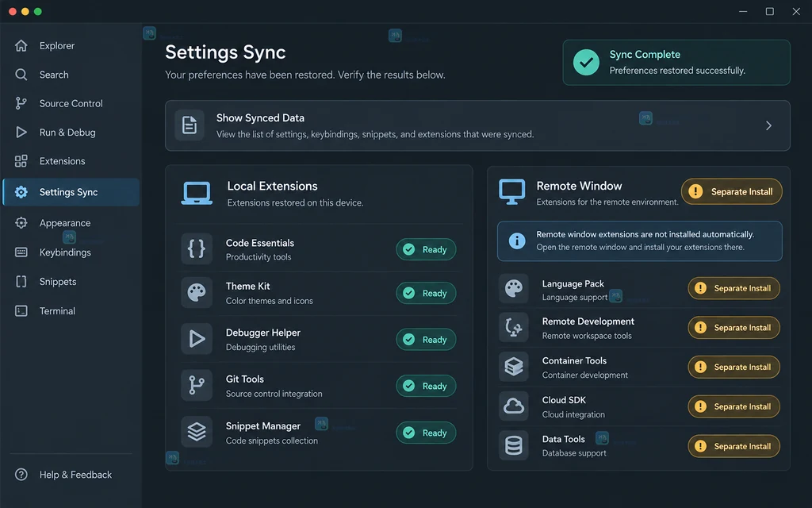The height and width of the screenshot is (508, 812).
Task: Click Separate Install for Language Pack
Action: tap(733, 288)
